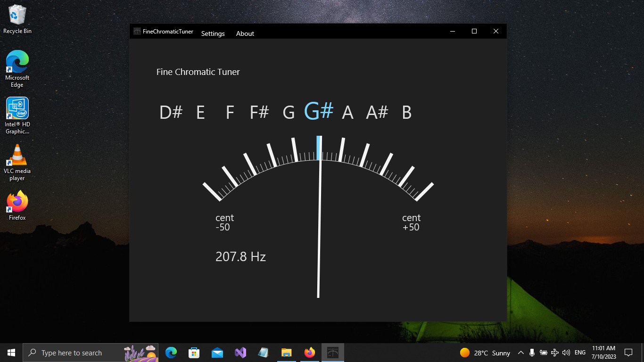
Task: Open File Explorer from the taskbar
Action: point(286,352)
